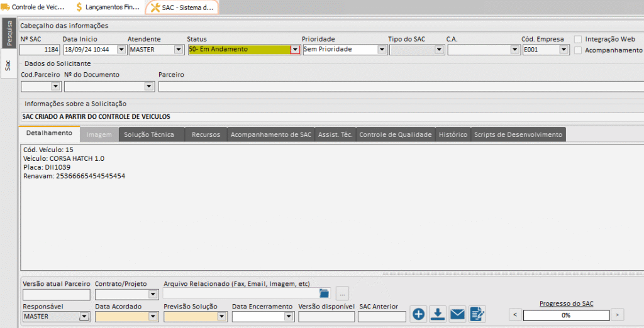Open the Cod.Parceiro dropdown
This screenshot has height=328, width=644.
point(55,87)
